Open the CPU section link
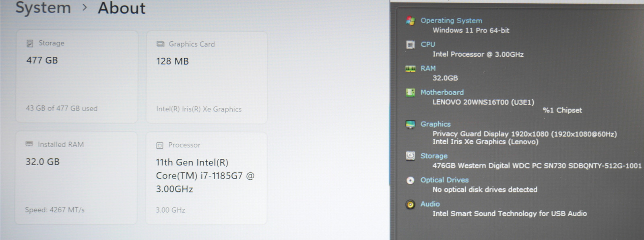 pyautogui.click(x=428, y=44)
